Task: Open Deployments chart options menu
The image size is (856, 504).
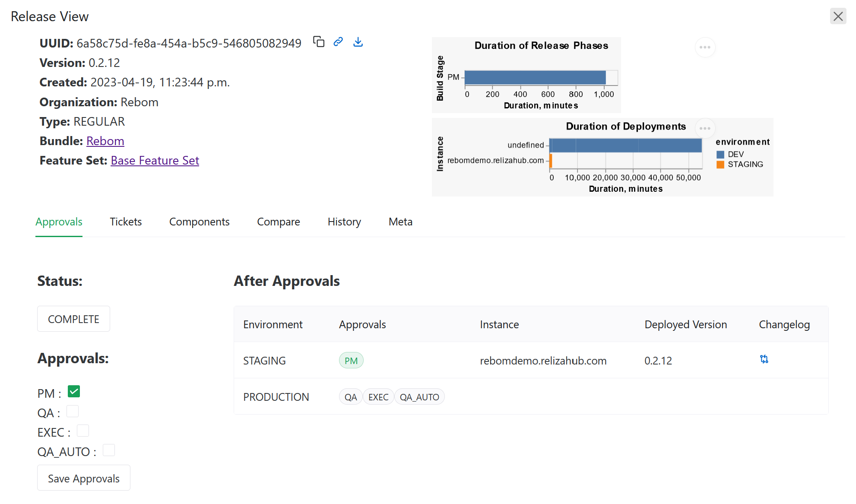Action: 705,128
